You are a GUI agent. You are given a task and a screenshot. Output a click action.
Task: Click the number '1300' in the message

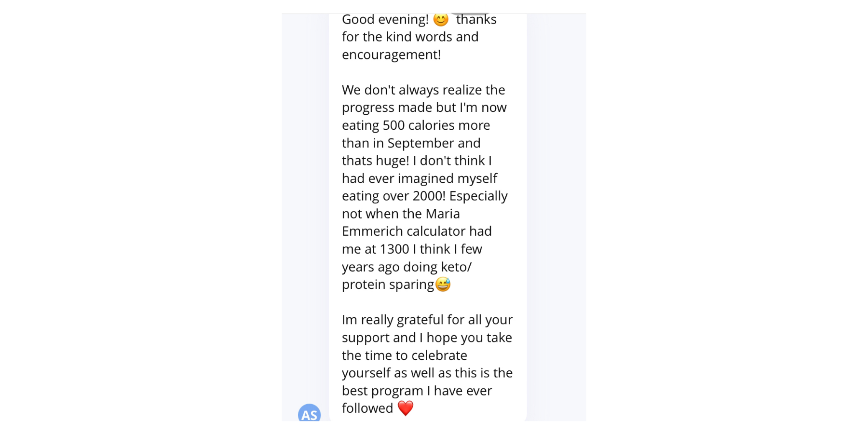(x=394, y=249)
